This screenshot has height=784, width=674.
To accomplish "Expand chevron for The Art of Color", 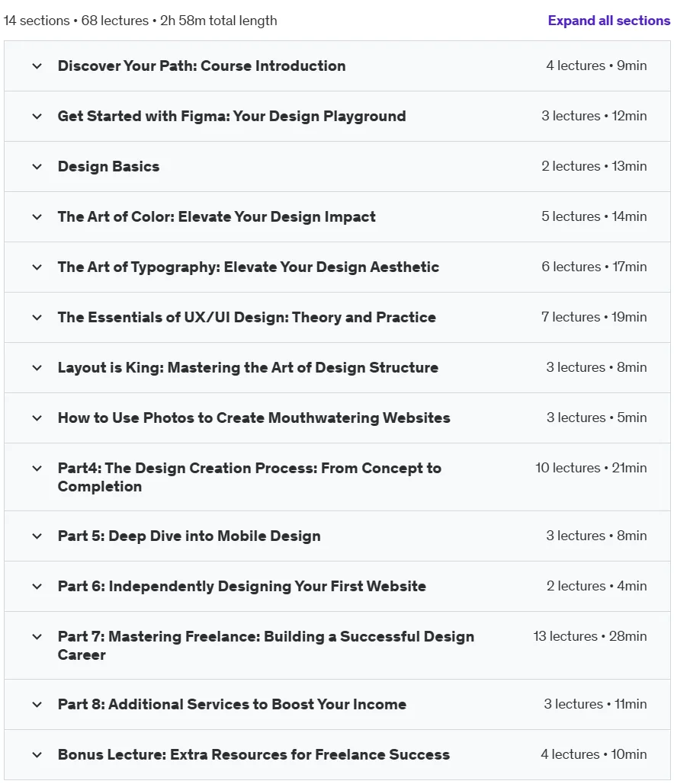I will point(37,217).
